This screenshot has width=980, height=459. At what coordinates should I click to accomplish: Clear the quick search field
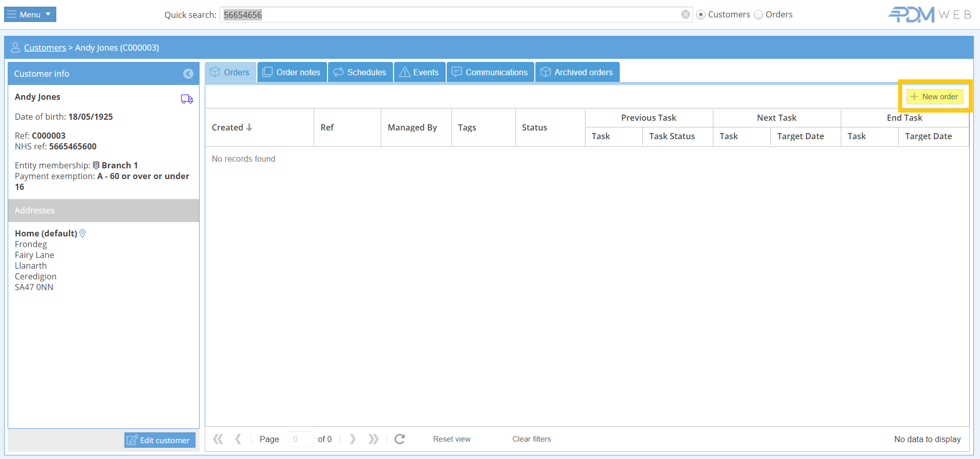tap(685, 14)
